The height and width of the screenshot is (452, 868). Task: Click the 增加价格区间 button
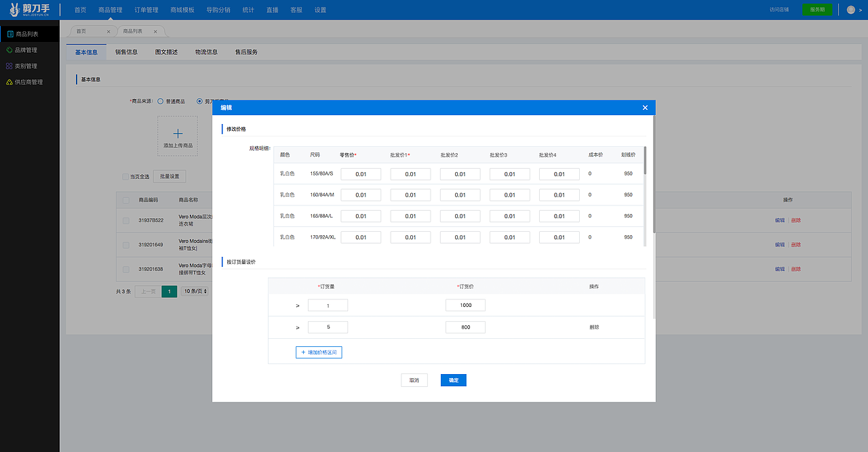319,352
